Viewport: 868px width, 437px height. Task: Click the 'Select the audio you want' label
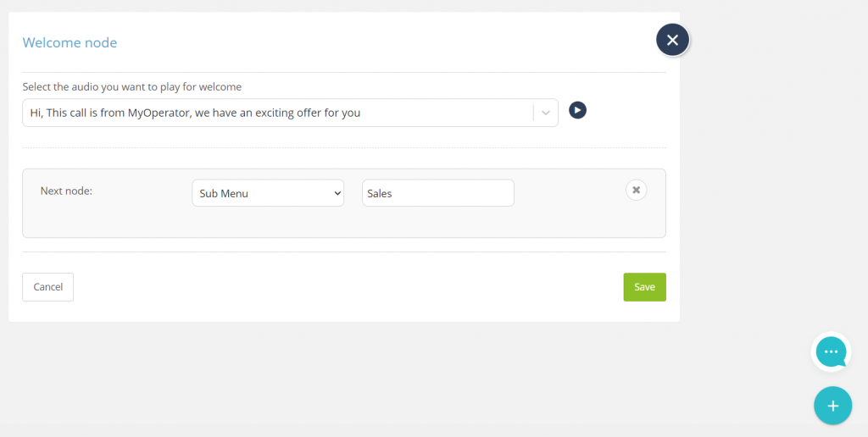point(131,87)
